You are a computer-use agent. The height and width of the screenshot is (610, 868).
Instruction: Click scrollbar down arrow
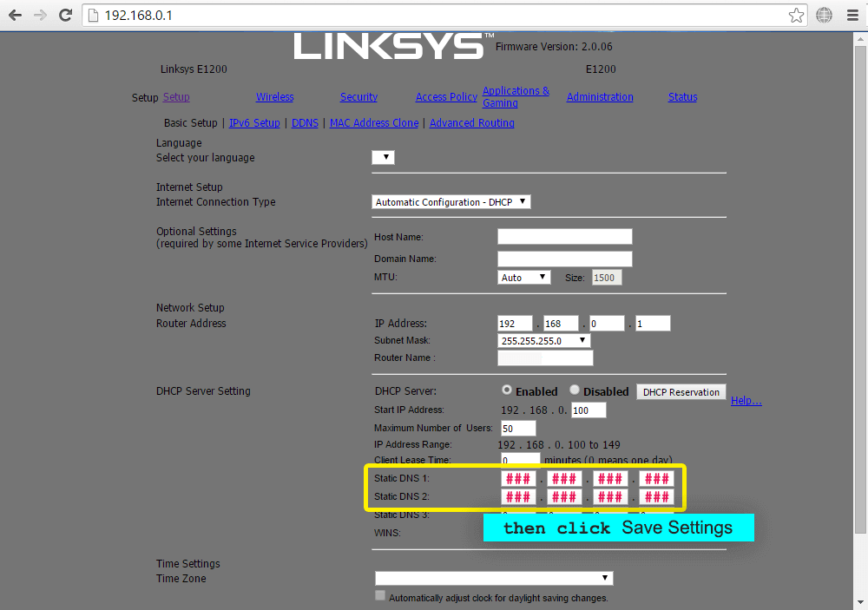860,603
